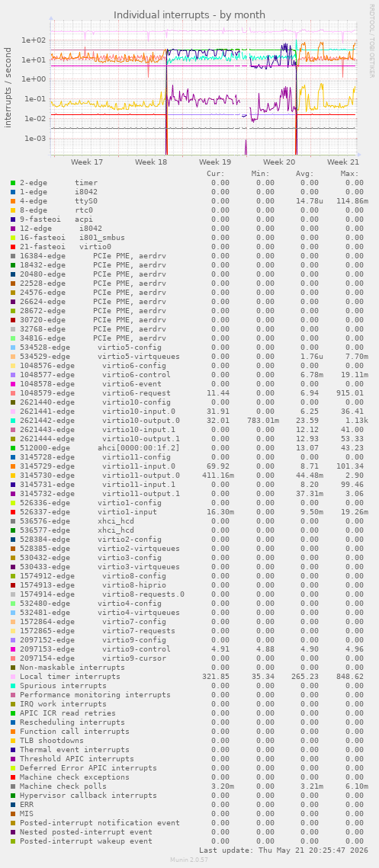Click the Individual interrupts graph title
The image size is (379, 868).
[x=189, y=15]
